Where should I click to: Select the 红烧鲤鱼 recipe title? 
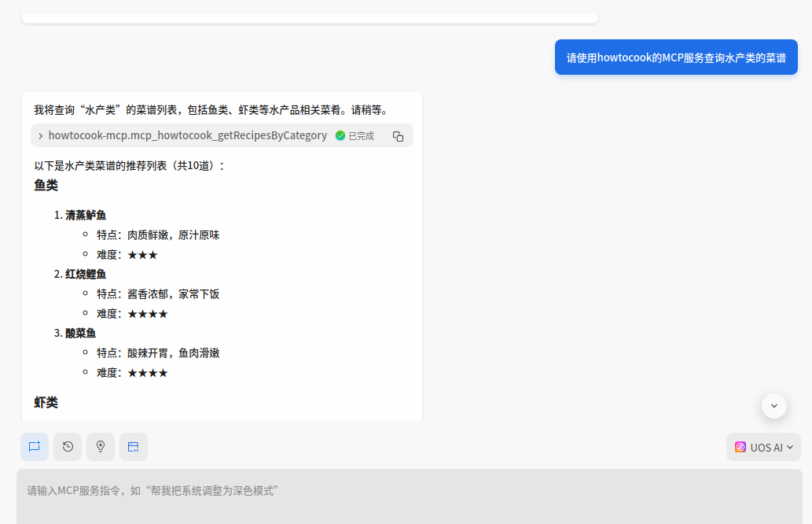86,274
